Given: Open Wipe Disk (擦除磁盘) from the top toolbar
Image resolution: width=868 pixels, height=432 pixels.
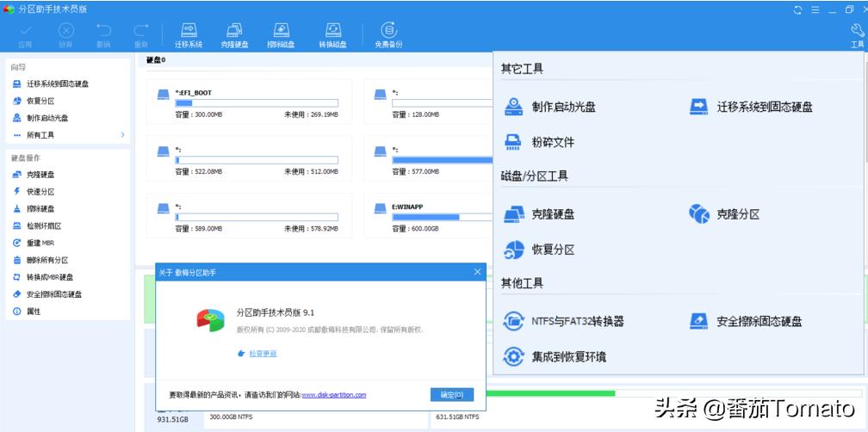Looking at the screenshot, I should pos(281,35).
